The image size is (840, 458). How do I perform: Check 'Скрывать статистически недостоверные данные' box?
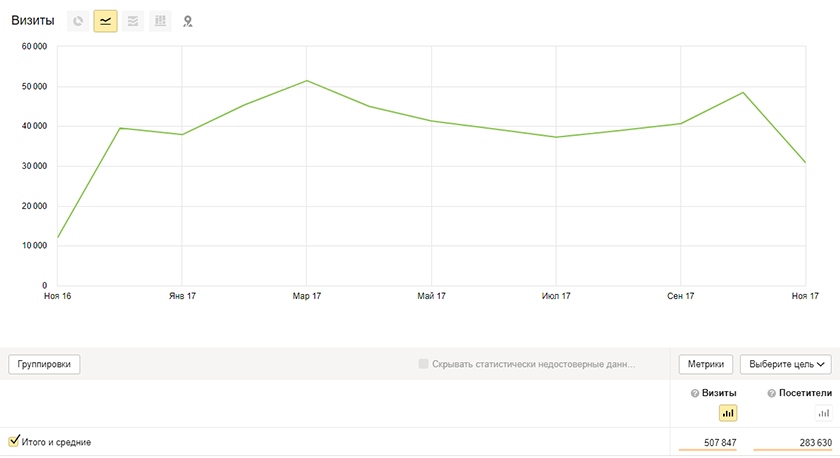tap(425, 364)
